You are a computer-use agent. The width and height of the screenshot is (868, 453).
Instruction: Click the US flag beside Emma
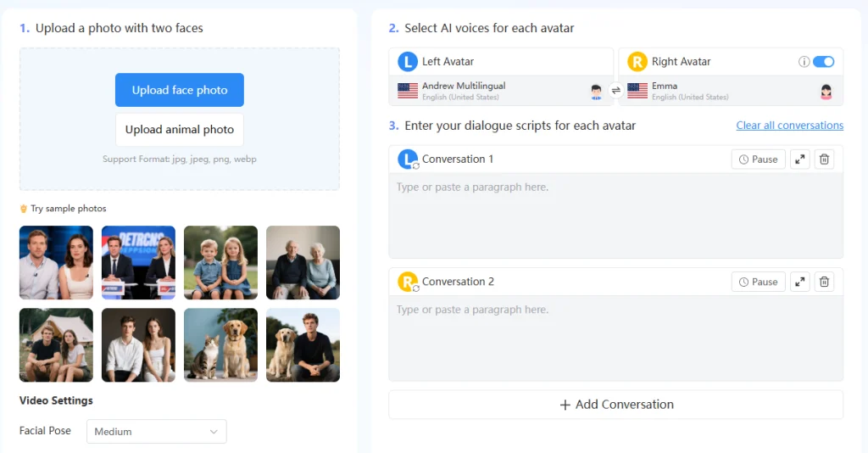tap(637, 91)
